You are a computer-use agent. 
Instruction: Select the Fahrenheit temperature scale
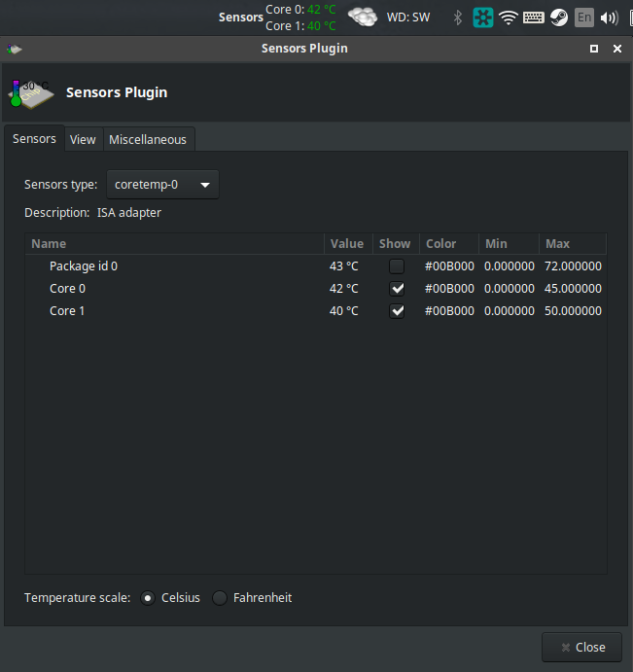click(x=220, y=598)
